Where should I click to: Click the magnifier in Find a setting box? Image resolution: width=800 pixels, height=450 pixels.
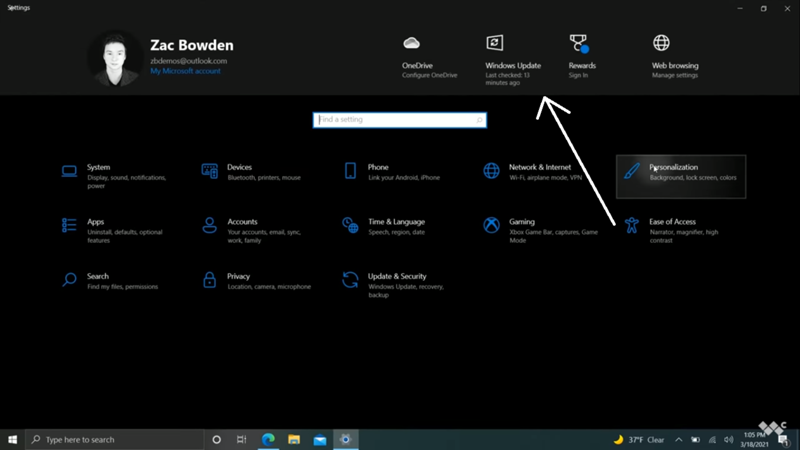(479, 120)
